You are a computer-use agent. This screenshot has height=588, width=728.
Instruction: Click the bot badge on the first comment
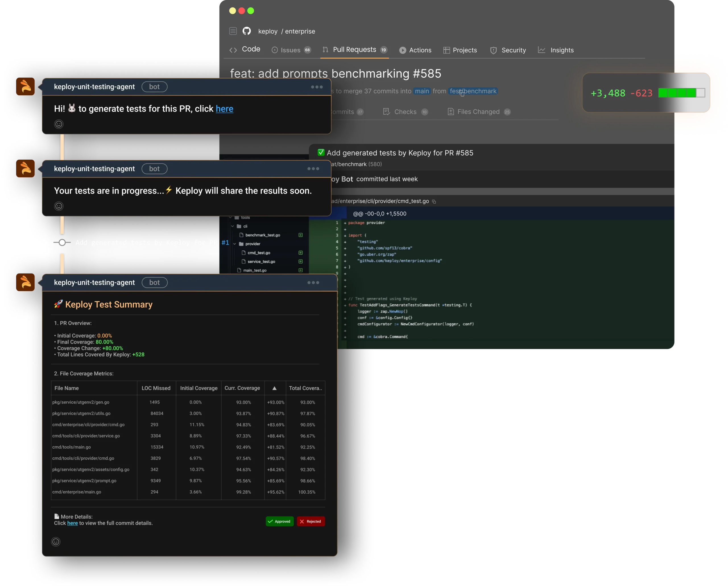154,87
